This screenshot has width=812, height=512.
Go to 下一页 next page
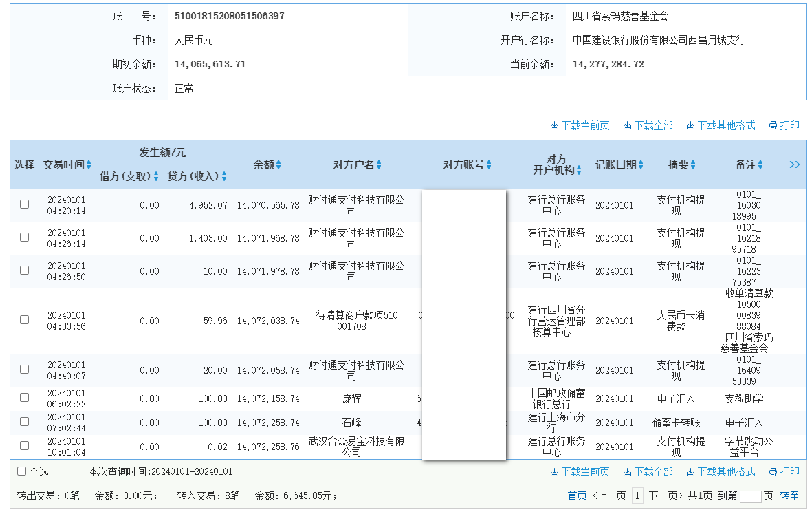666,496
